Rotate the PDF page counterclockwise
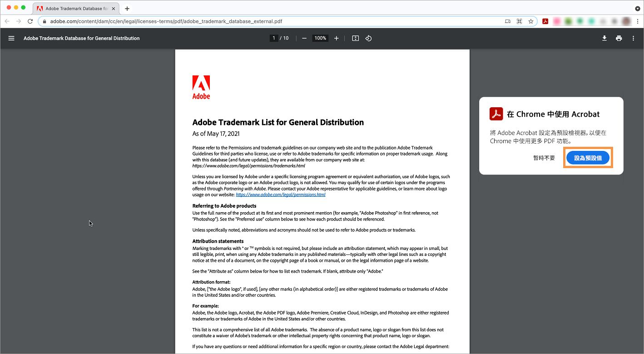The width and height of the screenshot is (644, 354). [368, 38]
